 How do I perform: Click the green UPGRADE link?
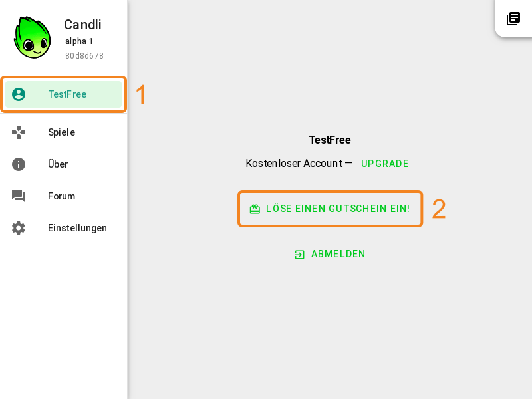point(385,164)
